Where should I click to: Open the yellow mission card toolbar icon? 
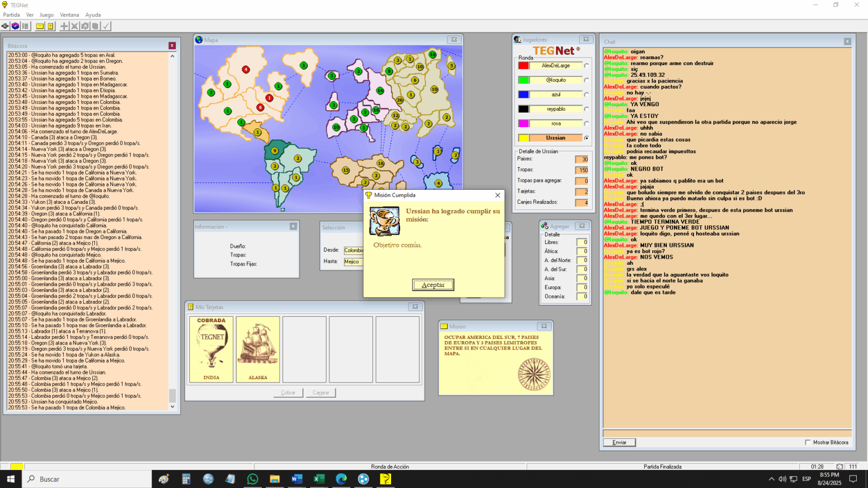tap(40, 26)
